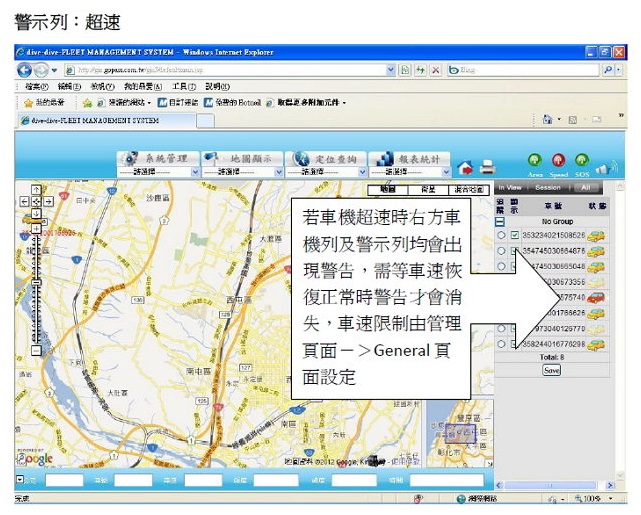Screen dimensions: 641x515
Task: Open the 檢視(V) menu
Action: point(102,87)
